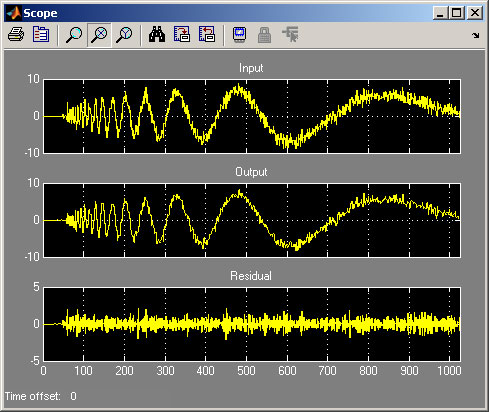The width and height of the screenshot is (489, 412).
Task: Expand the toolbar docking arrow
Action: (475, 35)
